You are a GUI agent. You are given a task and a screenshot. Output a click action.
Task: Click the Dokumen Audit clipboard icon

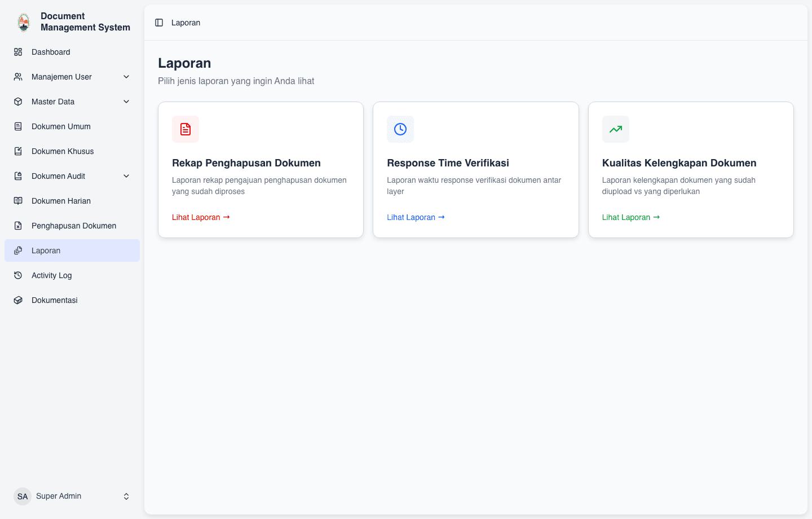click(x=18, y=176)
